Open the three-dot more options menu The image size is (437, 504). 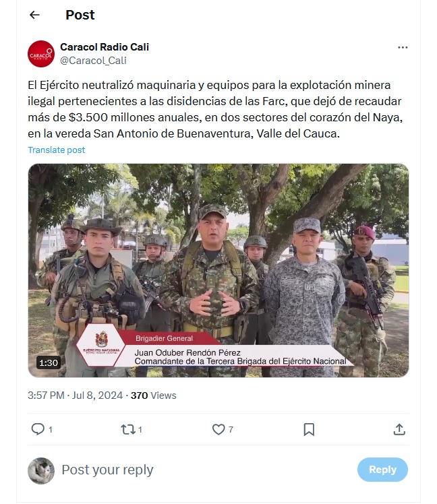pos(403,47)
